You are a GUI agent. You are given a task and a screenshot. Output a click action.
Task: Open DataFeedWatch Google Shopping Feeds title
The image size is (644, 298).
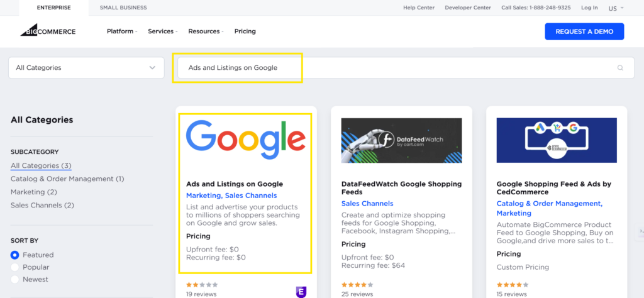click(402, 188)
